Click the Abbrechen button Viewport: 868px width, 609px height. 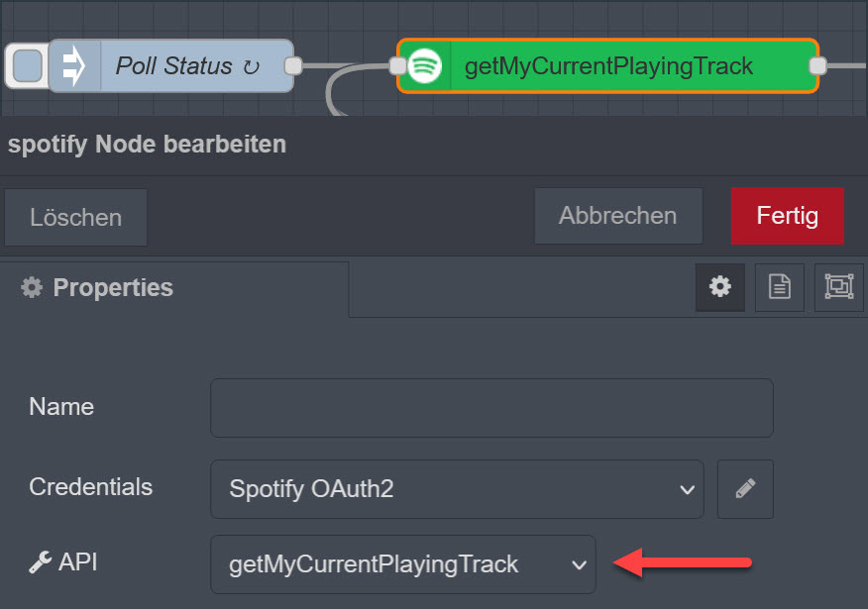[x=618, y=216]
